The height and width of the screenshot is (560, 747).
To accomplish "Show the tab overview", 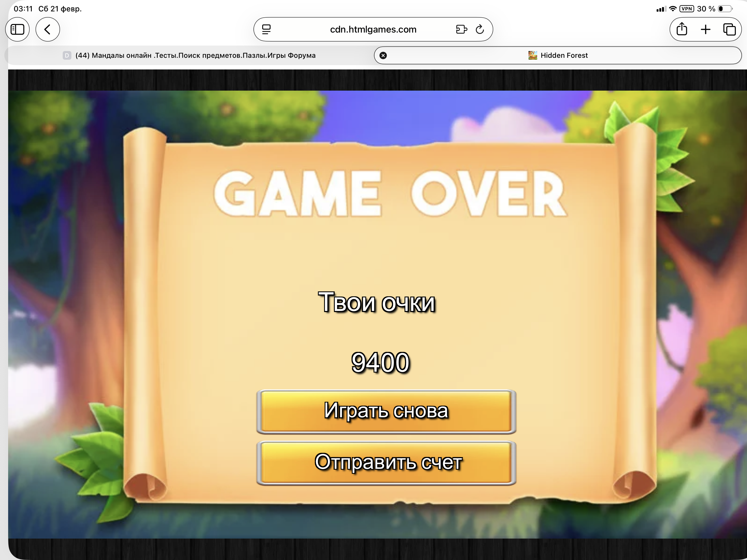I will [729, 30].
